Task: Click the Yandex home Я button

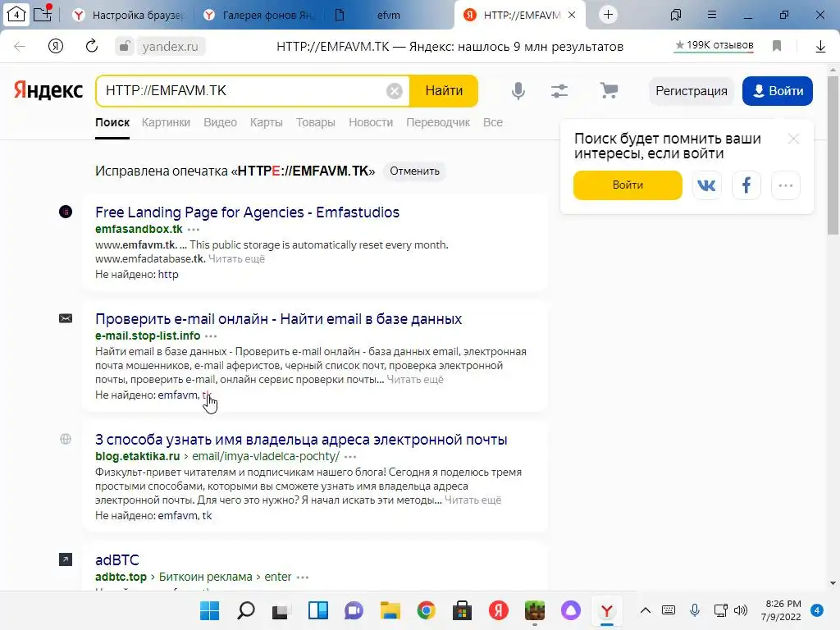Action: 56,46
